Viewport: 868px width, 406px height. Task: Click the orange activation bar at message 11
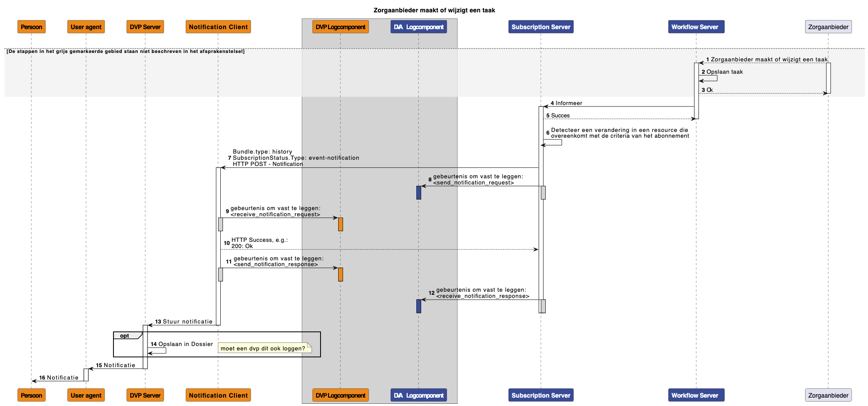pos(340,274)
